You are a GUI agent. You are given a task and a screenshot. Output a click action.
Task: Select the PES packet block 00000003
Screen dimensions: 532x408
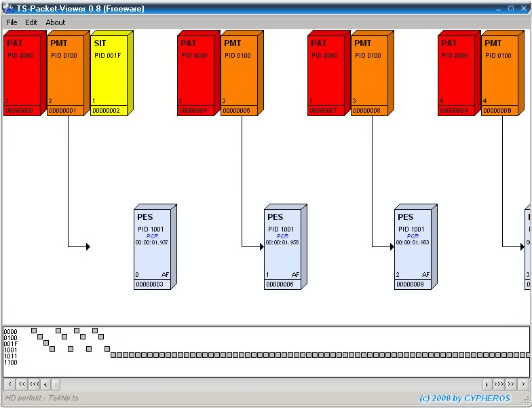(155, 247)
